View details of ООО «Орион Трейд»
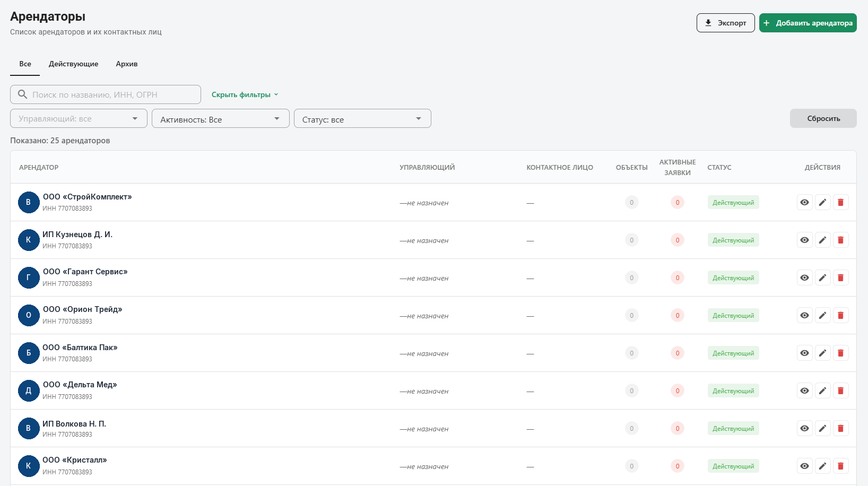868x486 pixels. click(804, 315)
